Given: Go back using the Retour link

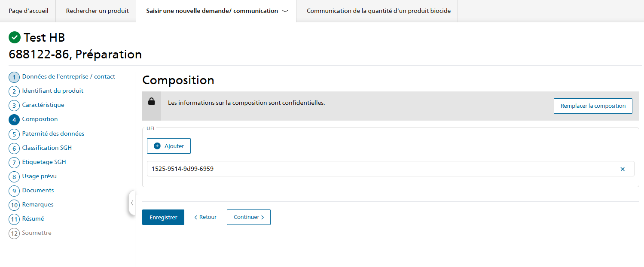Looking at the screenshot, I should [205, 217].
